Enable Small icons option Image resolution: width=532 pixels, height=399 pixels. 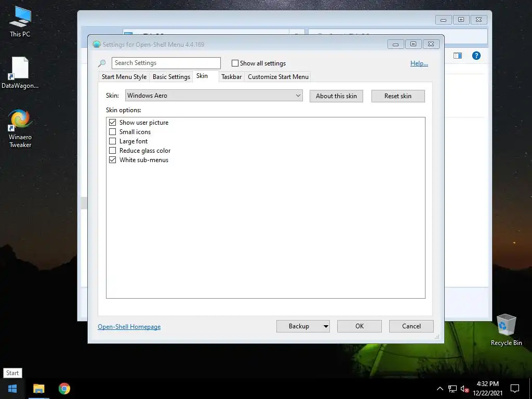112,131
